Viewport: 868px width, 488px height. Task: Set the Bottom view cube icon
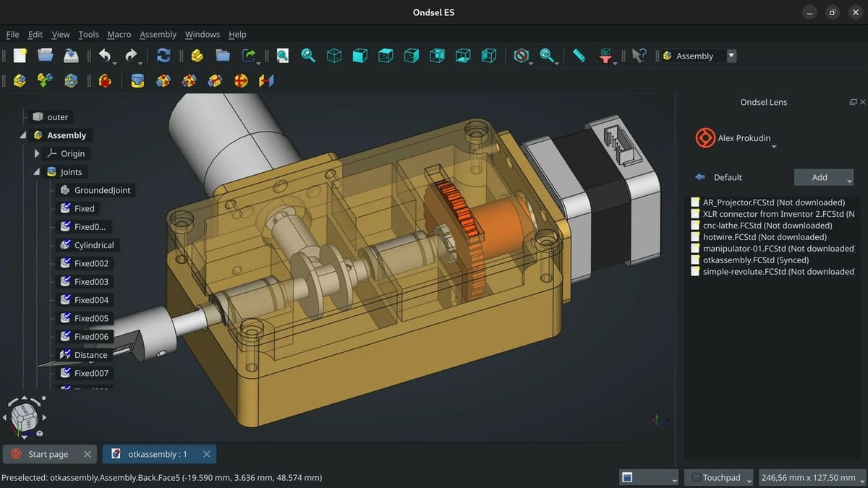click(x=463, y=56)
